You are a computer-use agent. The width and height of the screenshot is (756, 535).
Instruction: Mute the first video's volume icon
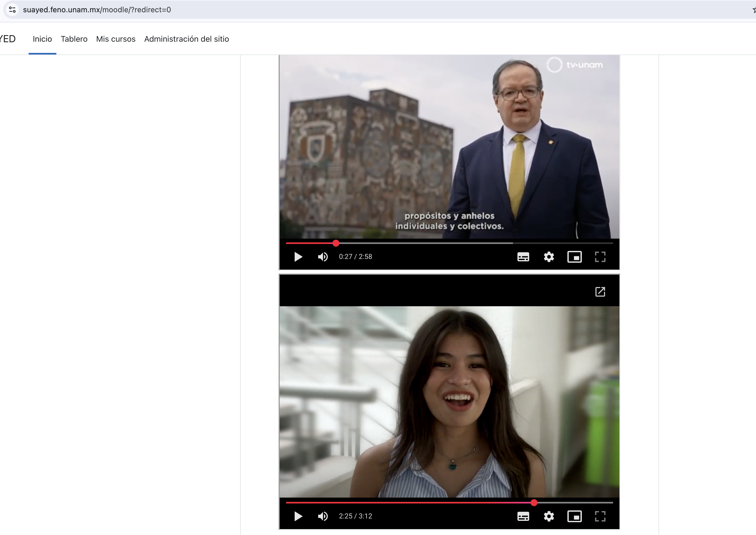323,257
